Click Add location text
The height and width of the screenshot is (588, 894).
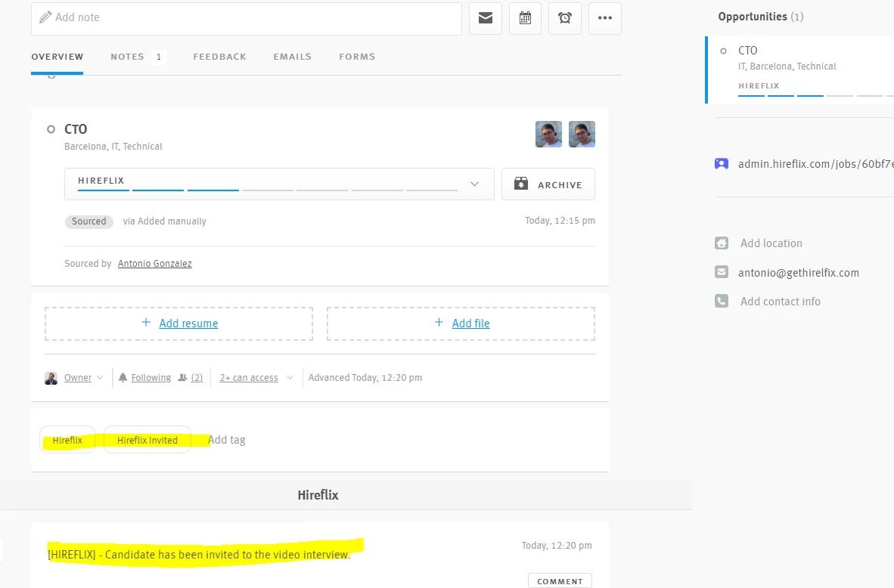click(771, 243)
